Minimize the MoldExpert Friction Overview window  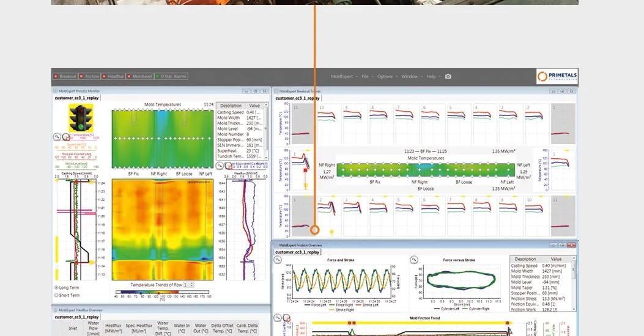pyautogui.click(x=553, y=245)
